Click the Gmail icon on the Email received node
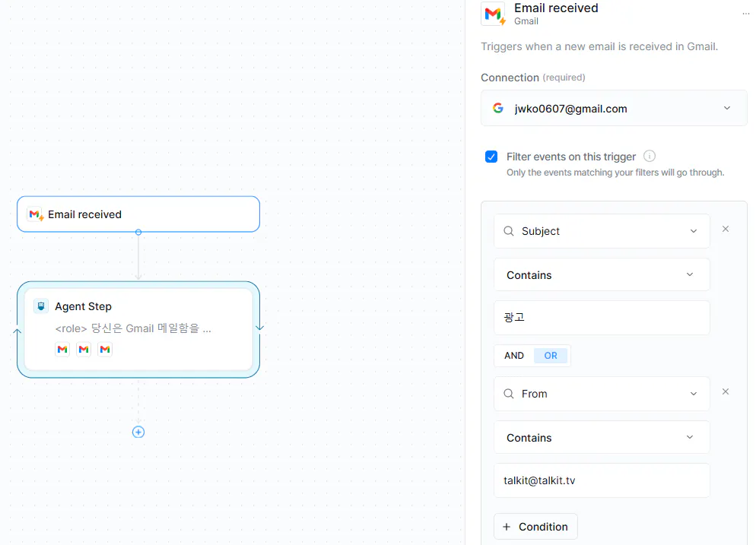Viewport: 756px width, 545px height. [33, 214]
